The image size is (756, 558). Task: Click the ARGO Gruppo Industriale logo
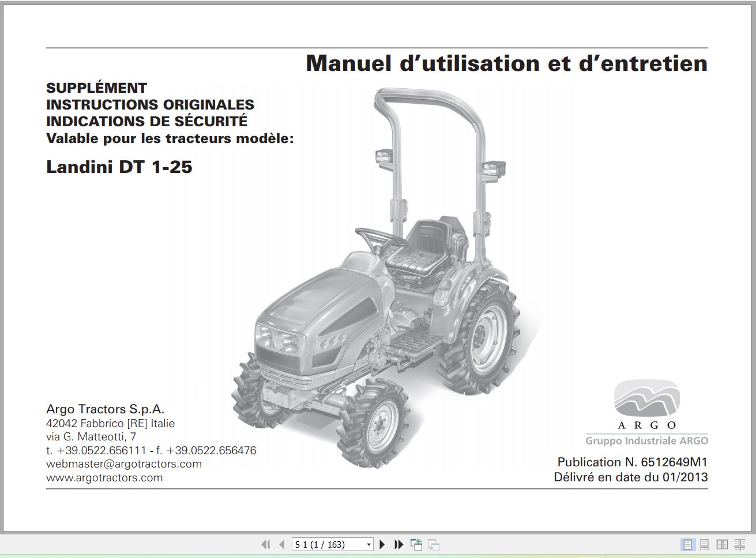pyautogui.click(x=646, y=413)
